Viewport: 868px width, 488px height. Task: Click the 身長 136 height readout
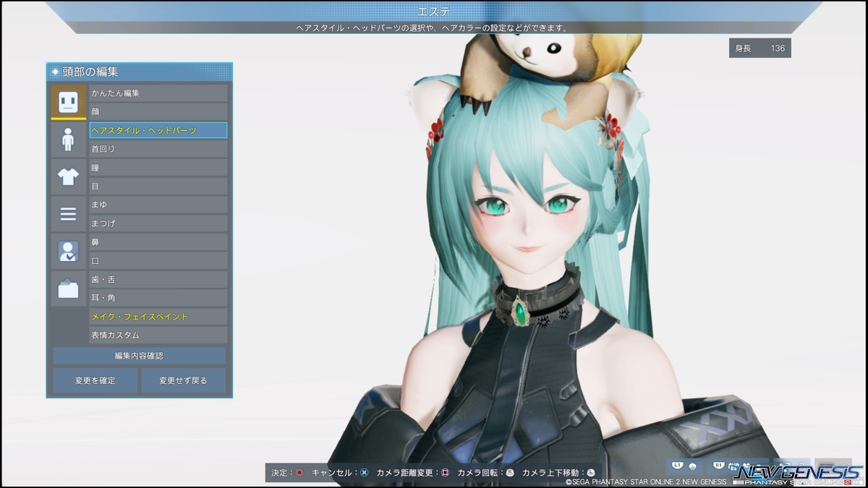[759, 48]
